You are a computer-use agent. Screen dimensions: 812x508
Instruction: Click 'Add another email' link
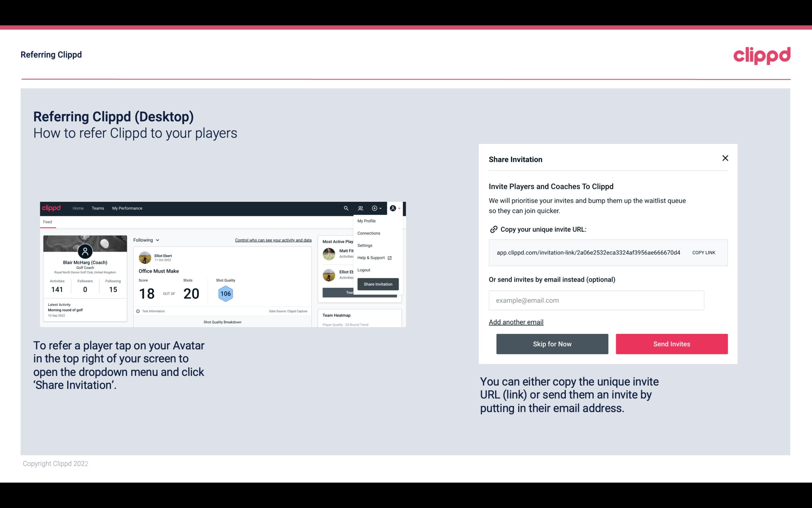click(516, 322)
